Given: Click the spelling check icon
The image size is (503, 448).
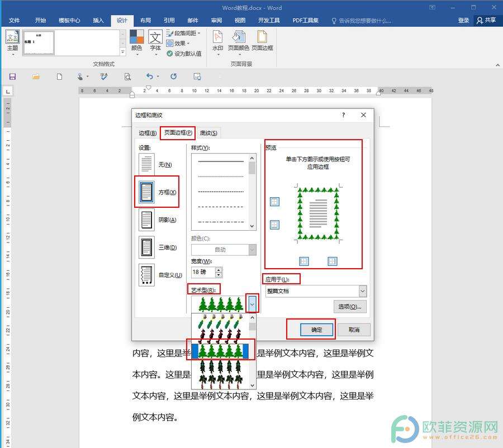Looking at the screenshot, I should coord(103,77).
